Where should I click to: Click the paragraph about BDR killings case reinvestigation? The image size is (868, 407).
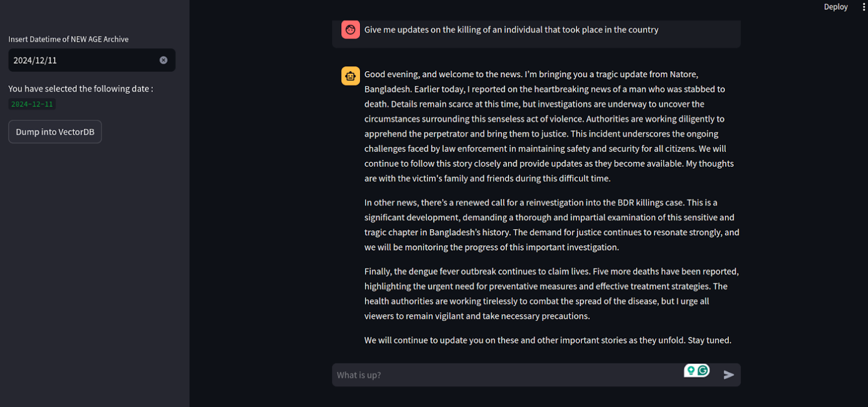tap(551, 225)
